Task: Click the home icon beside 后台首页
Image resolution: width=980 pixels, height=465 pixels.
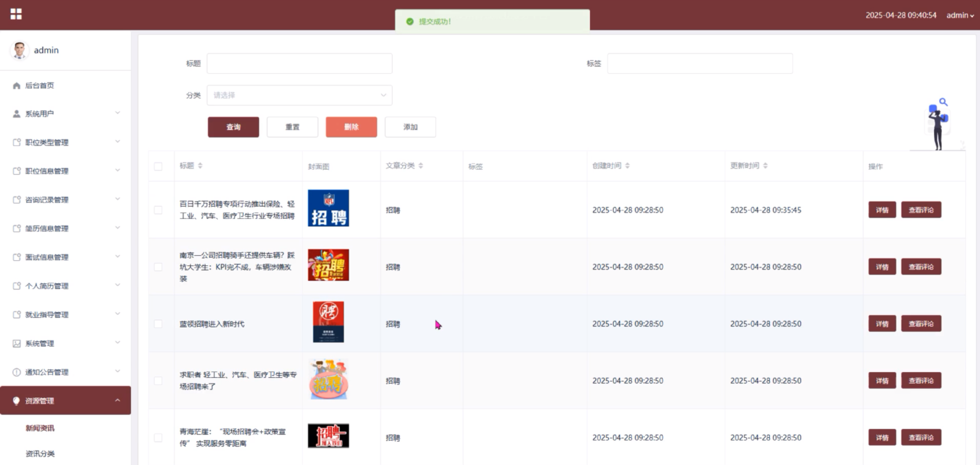Action: [x=16, y=86]
